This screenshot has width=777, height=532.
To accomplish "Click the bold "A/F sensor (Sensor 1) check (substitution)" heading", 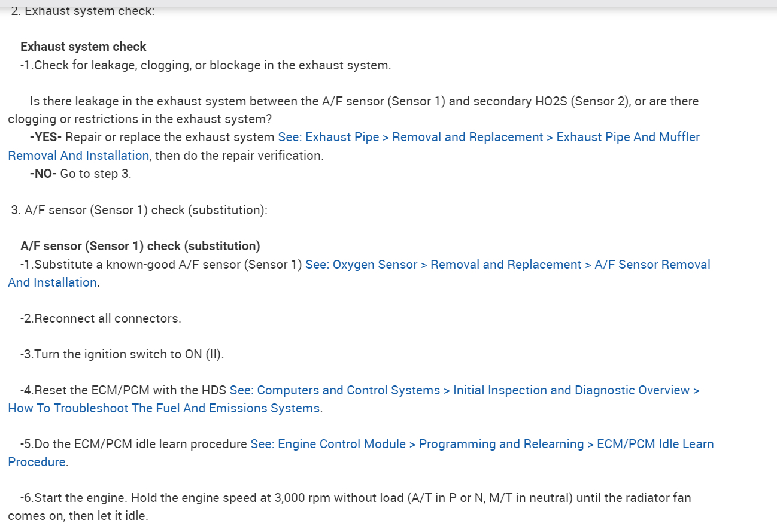I will pos(140,246).
